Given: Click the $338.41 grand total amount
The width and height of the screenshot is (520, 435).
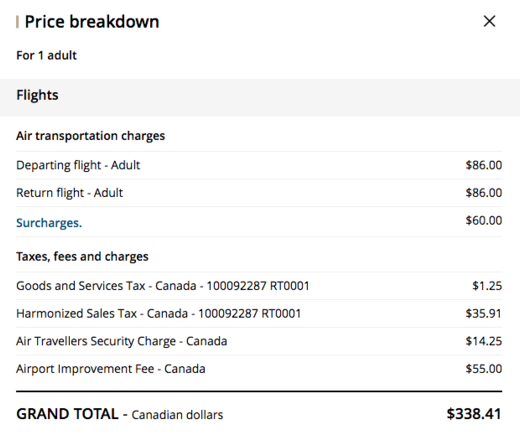Looking at the screenshot, I should [x=474, y=414].
